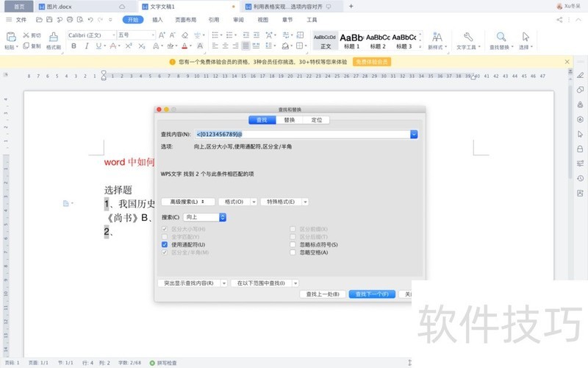588x368 pixels.
Task: Decrease font size with the A- icon
Action: tap(173, 35)
